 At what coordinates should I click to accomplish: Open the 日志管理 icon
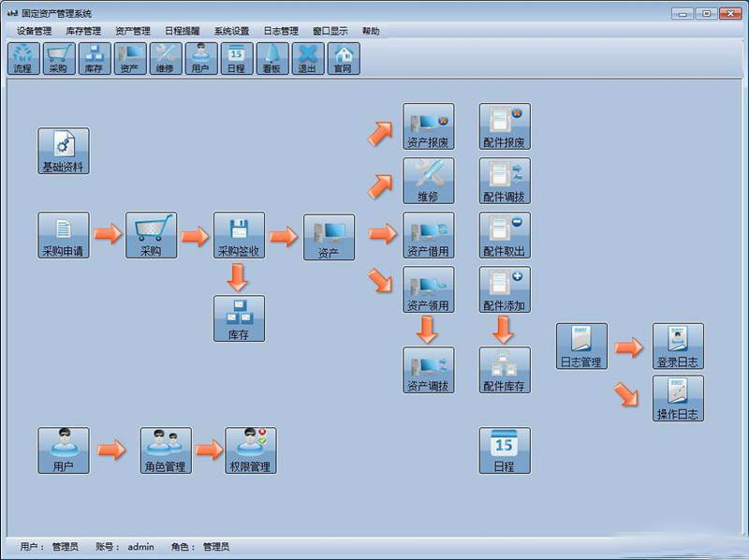[x=581, y=346]
